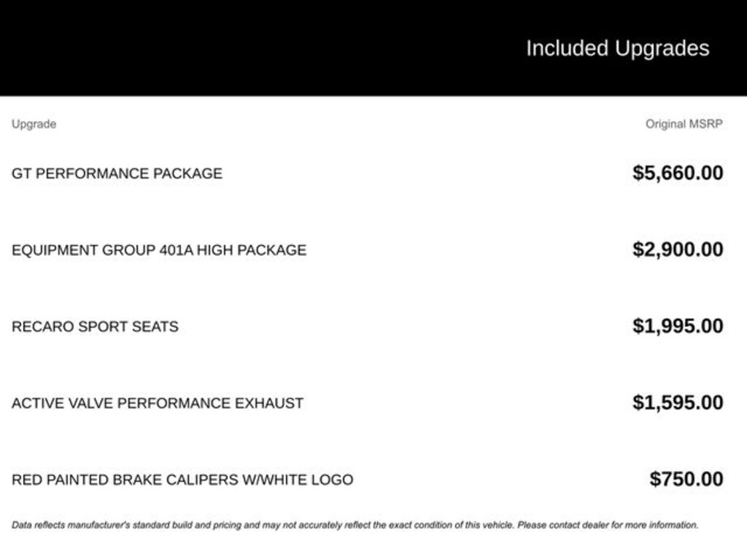Click the Original MSRP column header
Image resolution: width=747 pixels, height=560 pixels.
(x=684, y=124)
